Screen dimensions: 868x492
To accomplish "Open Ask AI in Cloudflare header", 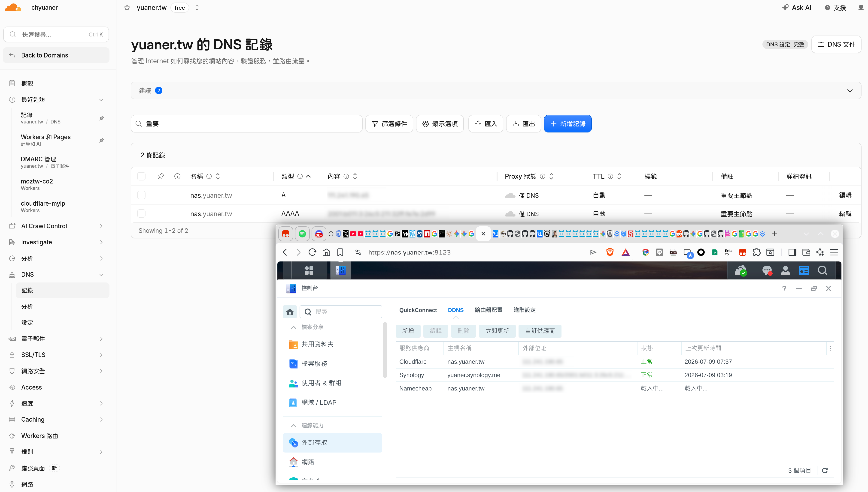I will coord(797,7).
